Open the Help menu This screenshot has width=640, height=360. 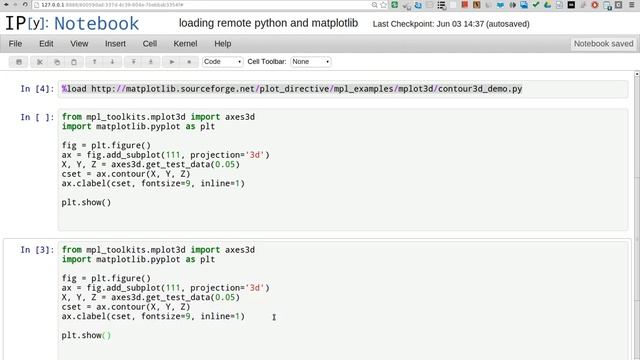pyautogui.click(x=222, y=44)
